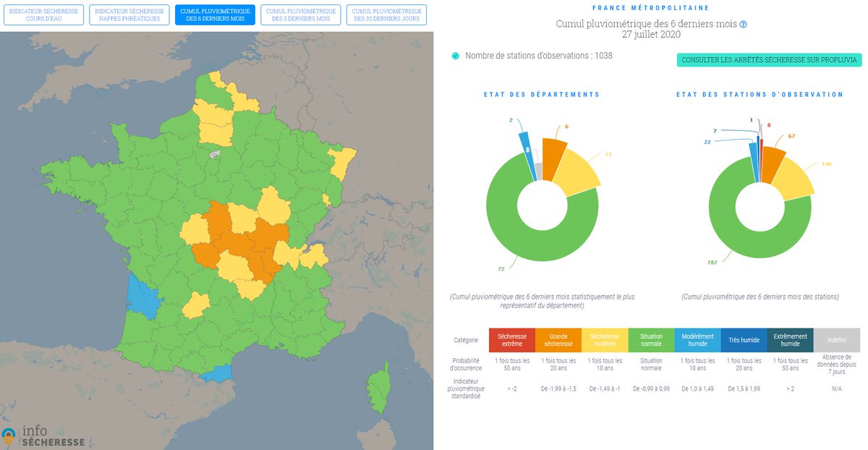Click the Sécheresse extrême red legend swatch
The height and width of the screenshot is (450, 868).
pos(513,339)
